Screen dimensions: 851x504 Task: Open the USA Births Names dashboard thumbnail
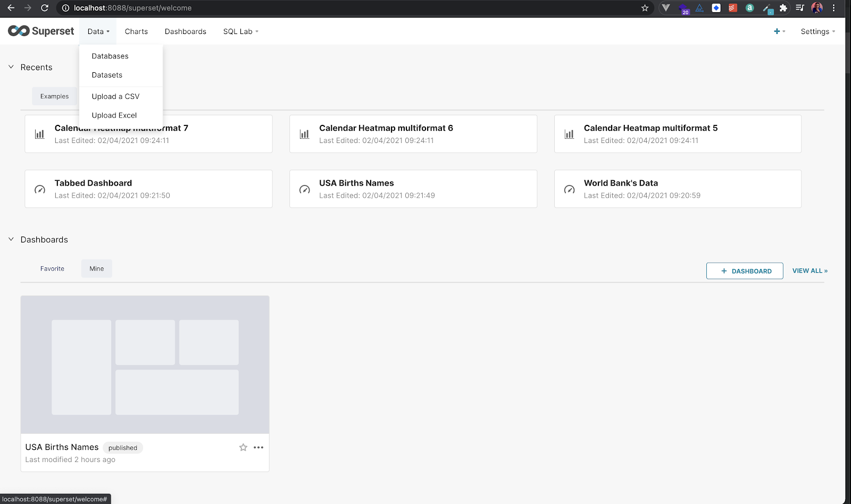point(145,365)
